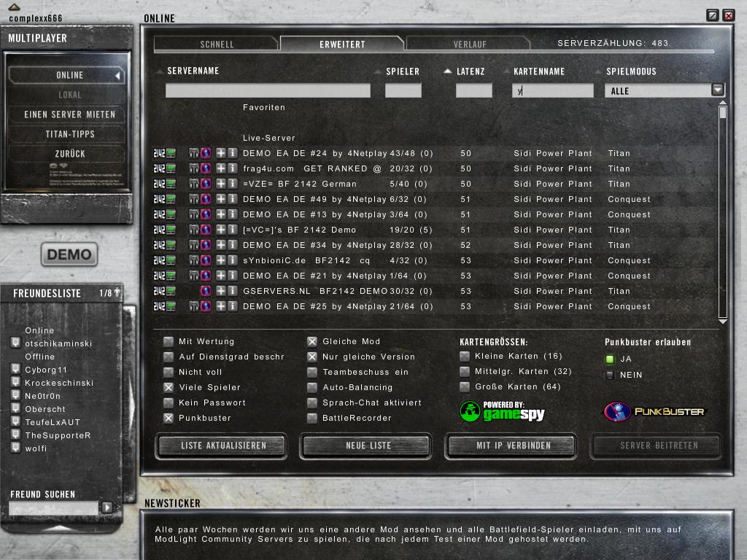Toggle the Kein Passwort checkbox

[x=169, y=402]
